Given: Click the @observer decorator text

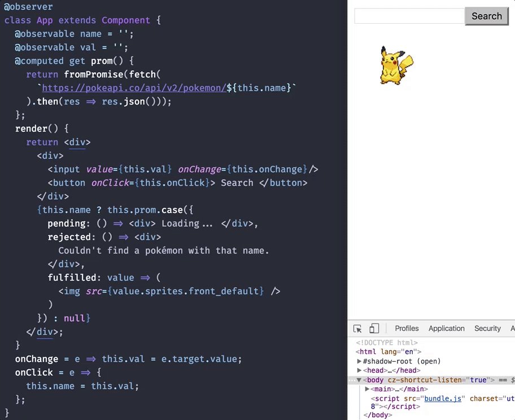Looking at the screenshot, I should 28,7.
